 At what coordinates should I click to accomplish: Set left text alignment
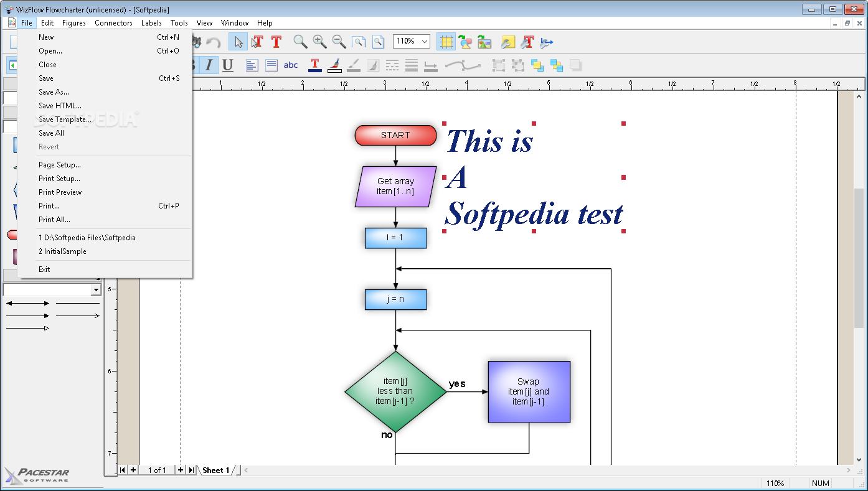pos(252,65)
